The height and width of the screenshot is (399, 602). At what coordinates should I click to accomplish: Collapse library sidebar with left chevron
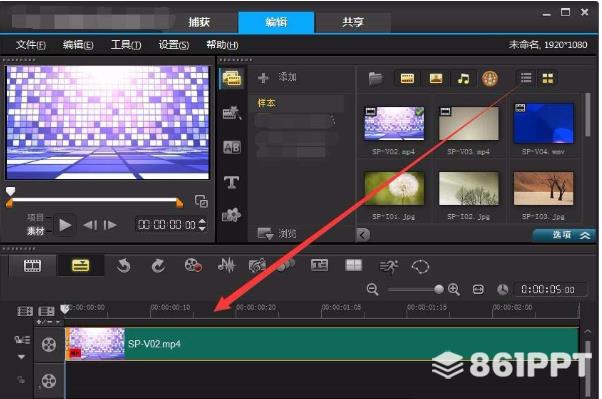click(363, 235)
